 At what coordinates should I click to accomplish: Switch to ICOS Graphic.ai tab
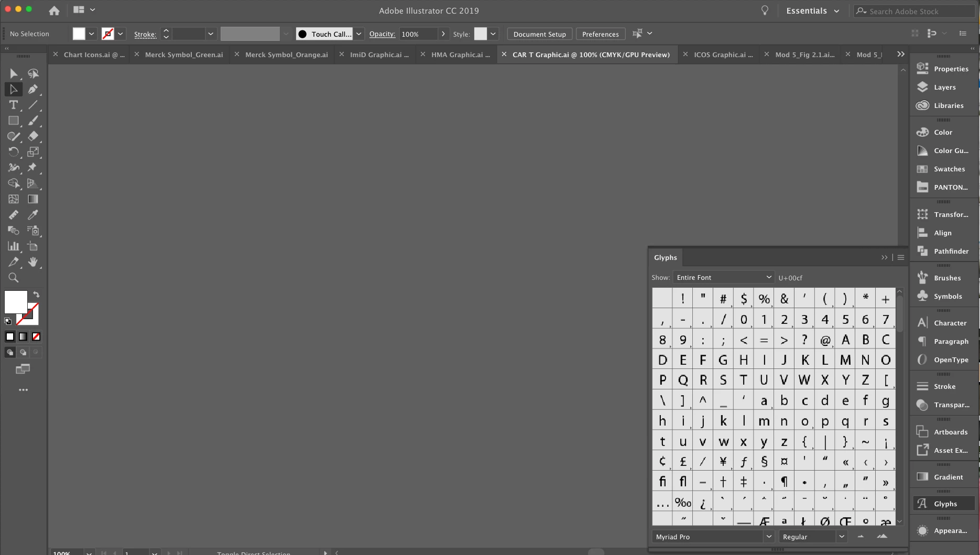point(723,55)
